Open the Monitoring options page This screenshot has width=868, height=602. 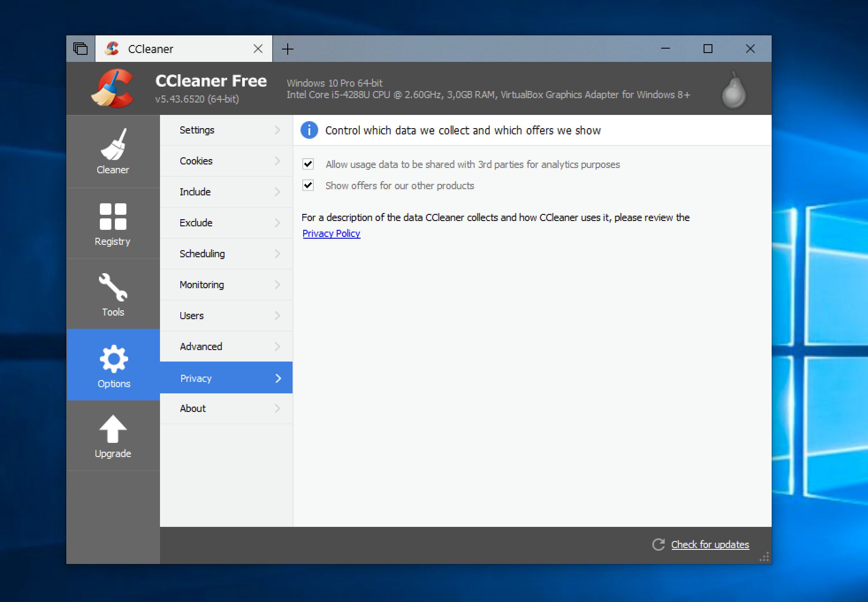[202, 285]
